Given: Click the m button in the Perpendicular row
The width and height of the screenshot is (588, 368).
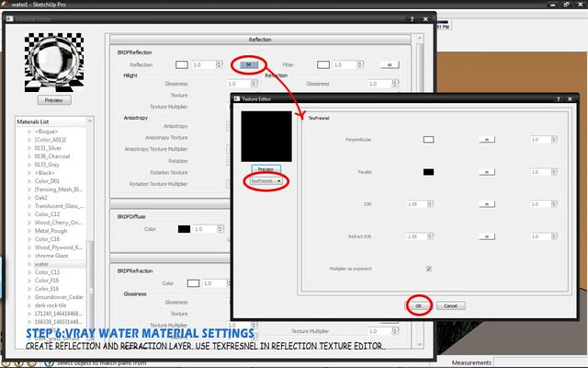Looking at the screenshot, I should pyautogui.click(x=487, y=140).
